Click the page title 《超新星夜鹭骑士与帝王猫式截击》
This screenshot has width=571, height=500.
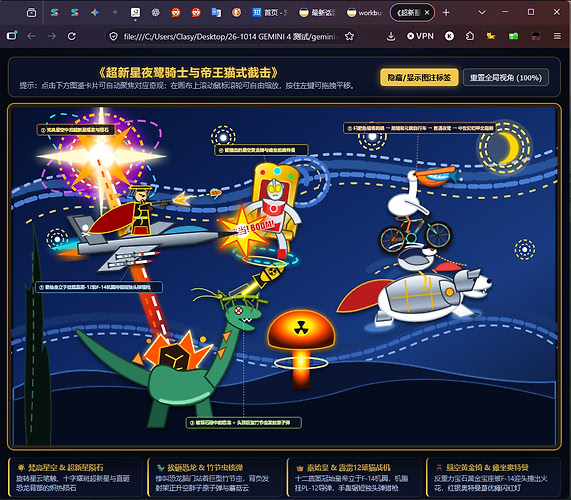[x=188, y=73]
